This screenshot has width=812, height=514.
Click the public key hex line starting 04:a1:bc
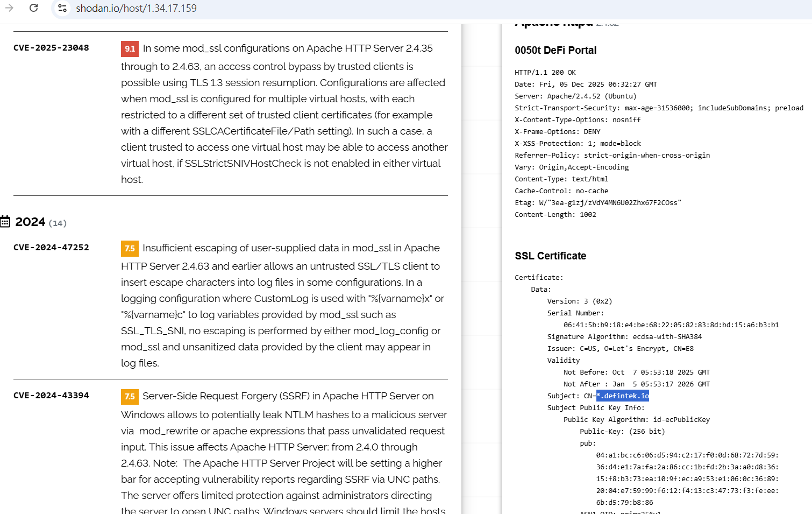687,455
